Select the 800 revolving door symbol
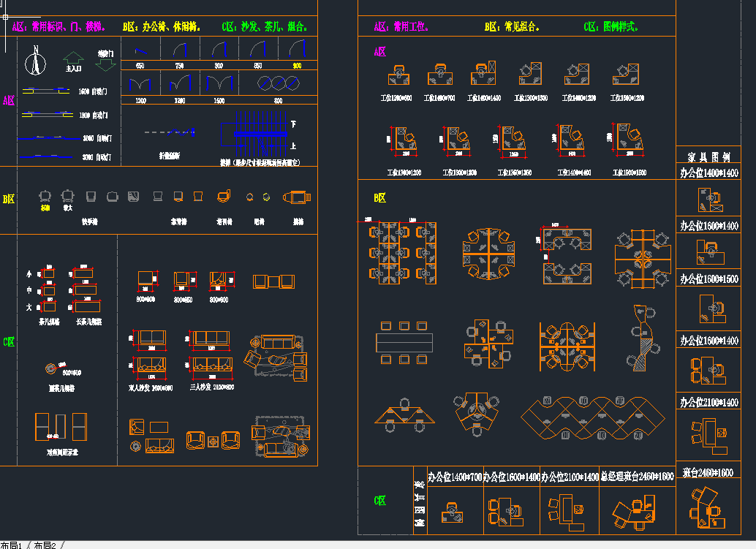 pos(278,83)
